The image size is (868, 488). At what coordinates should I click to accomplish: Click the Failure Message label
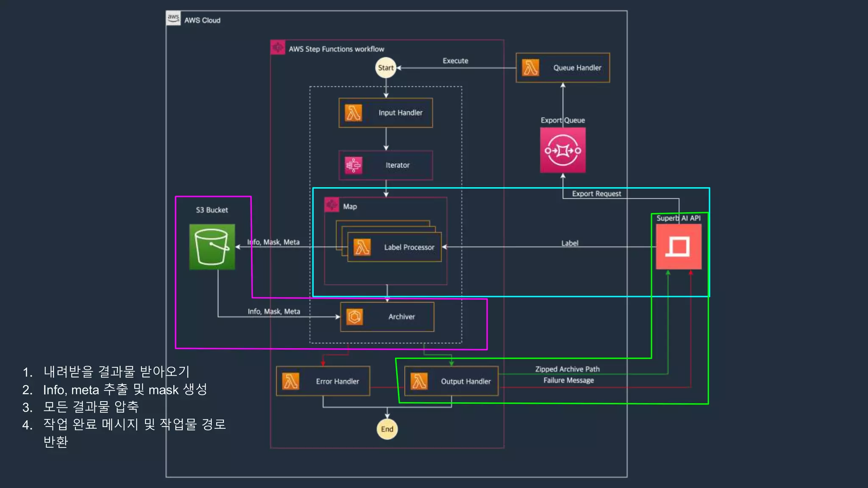coord(568,380)
